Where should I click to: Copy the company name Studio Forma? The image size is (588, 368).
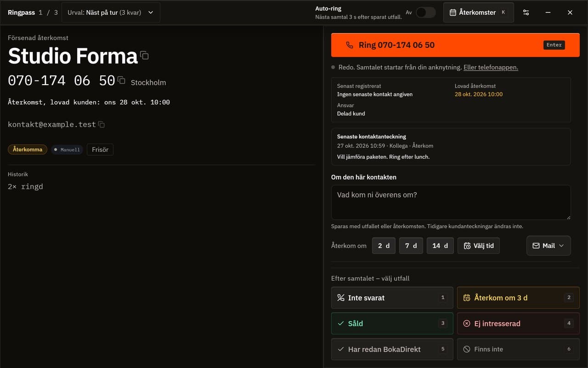(x=144, y=56)
